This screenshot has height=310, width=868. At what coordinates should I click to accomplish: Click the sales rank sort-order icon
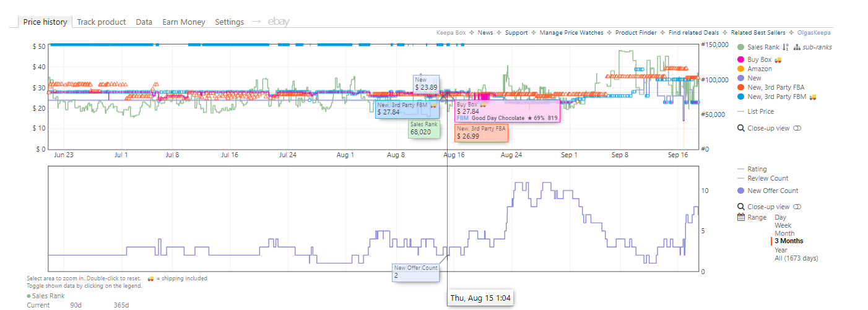click(x=785, y=47)
